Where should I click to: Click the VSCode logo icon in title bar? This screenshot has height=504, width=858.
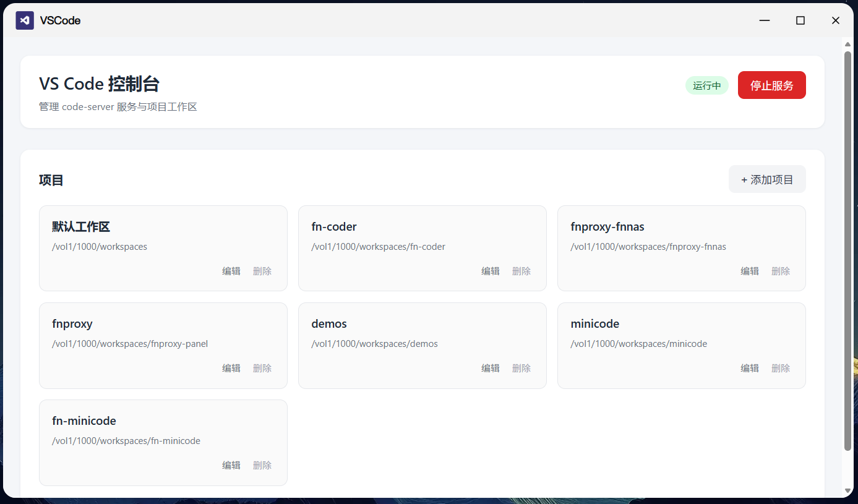tap(25, 20)
